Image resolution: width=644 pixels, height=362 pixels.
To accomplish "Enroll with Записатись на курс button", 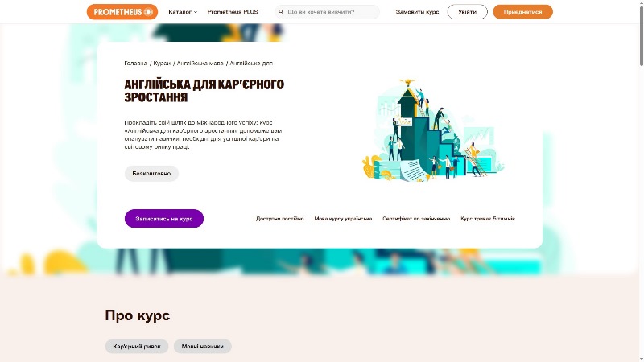I will click(164, 218).
